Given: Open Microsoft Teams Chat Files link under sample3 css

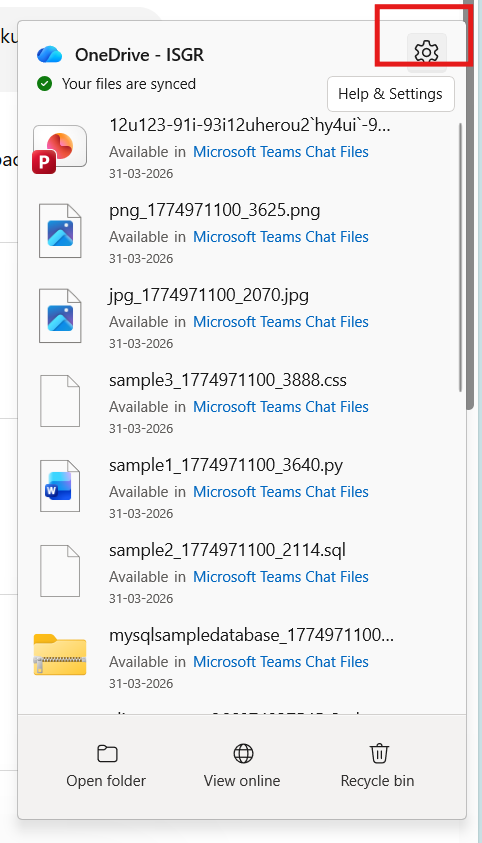Looking at the screenshot, I should coord(280,407).
